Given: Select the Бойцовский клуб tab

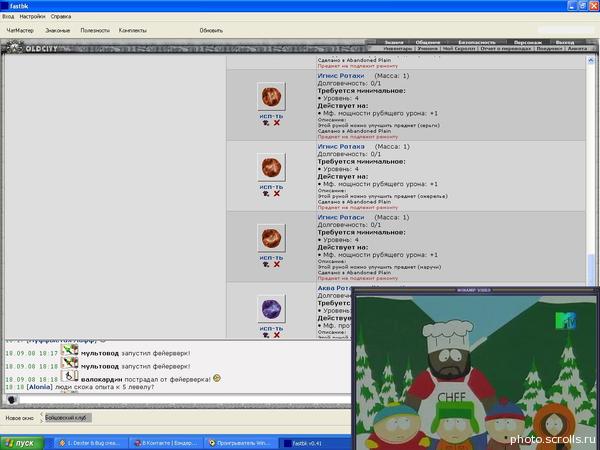Looking at the screenshot, I should (68, 418).
